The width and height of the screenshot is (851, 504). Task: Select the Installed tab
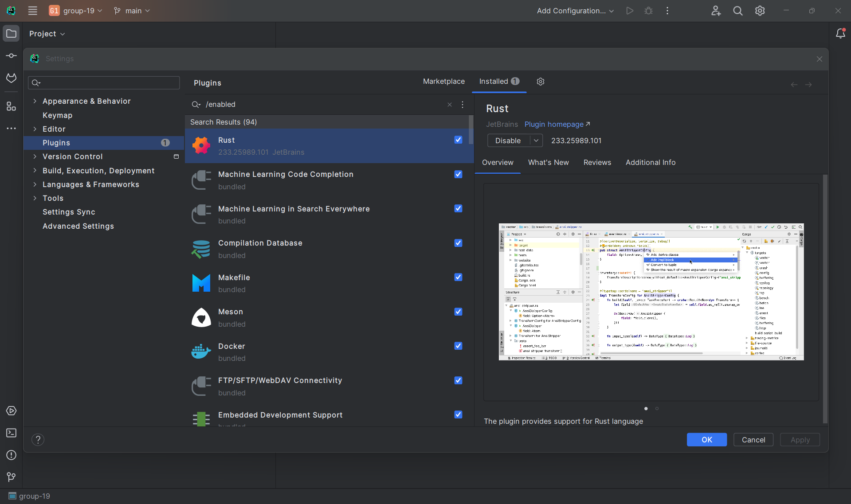coord(499,82)
